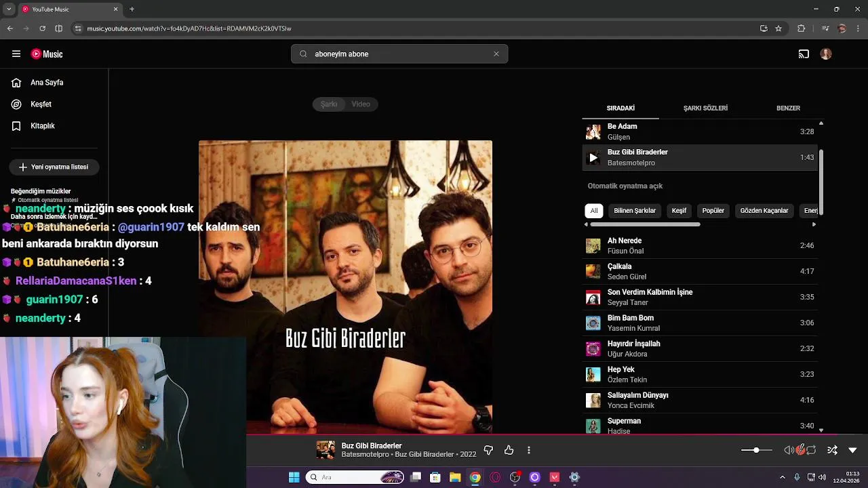Switch the player to Şarkı mode
Viewport: 868px width, 488px height.
(x=329, y=104)
